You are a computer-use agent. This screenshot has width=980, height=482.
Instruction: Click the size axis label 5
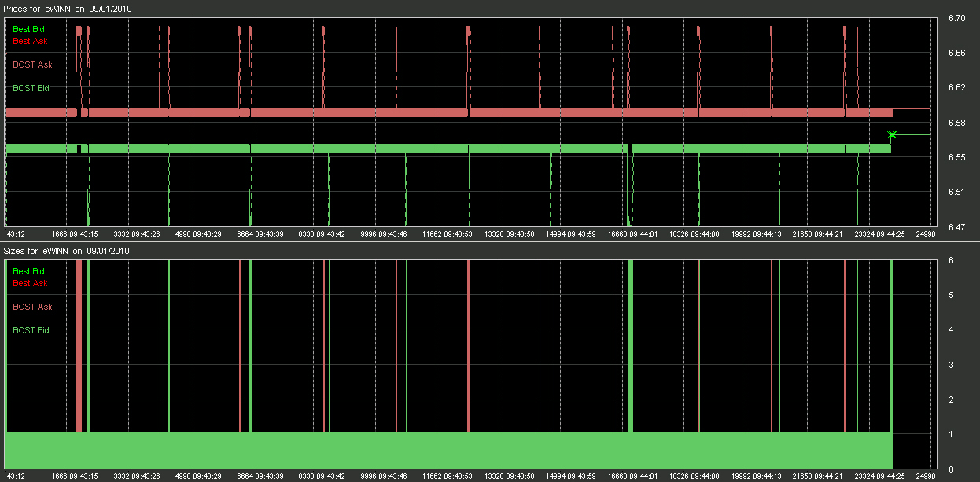951,296
